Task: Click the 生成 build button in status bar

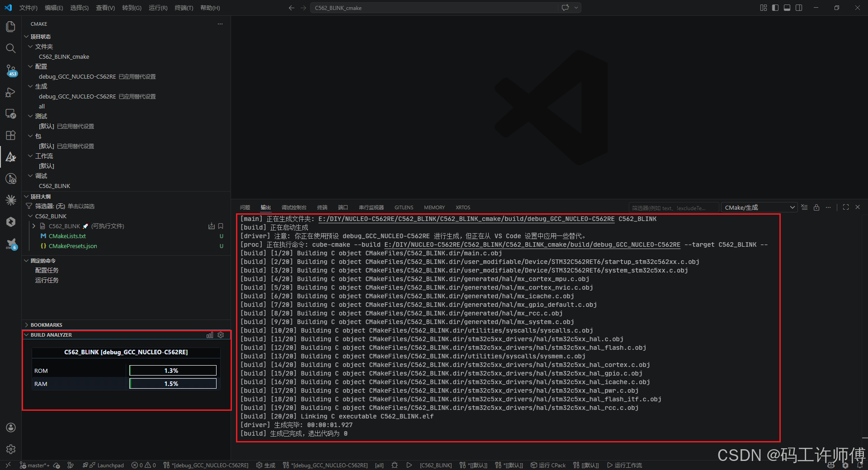Action: coord(266,465)
